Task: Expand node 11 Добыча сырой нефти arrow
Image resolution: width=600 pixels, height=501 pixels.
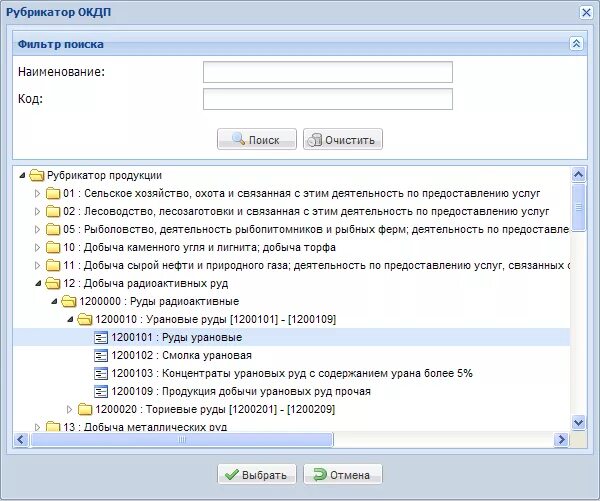Action: (x=38, y=265)
